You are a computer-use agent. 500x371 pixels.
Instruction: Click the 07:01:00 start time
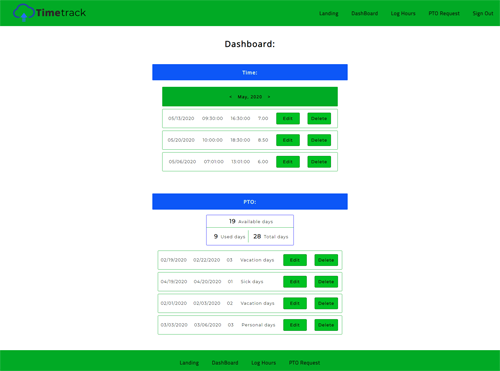coord(214,162)
